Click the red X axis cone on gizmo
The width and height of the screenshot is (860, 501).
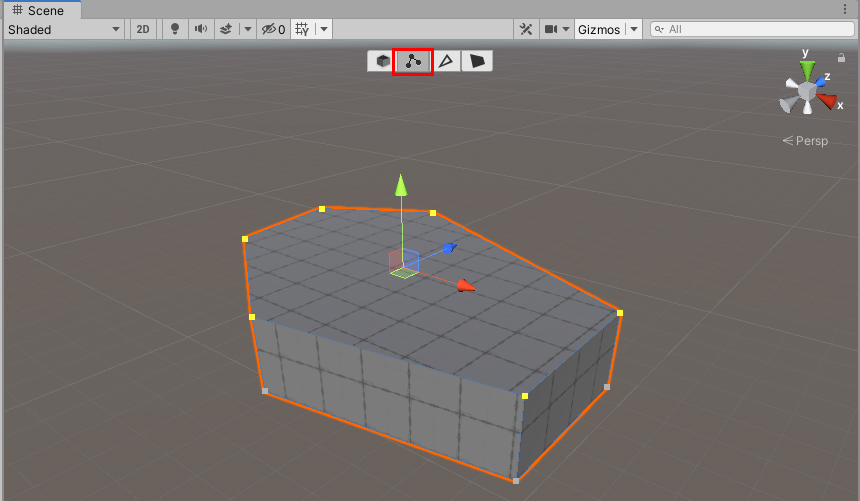tap(827, 100)
